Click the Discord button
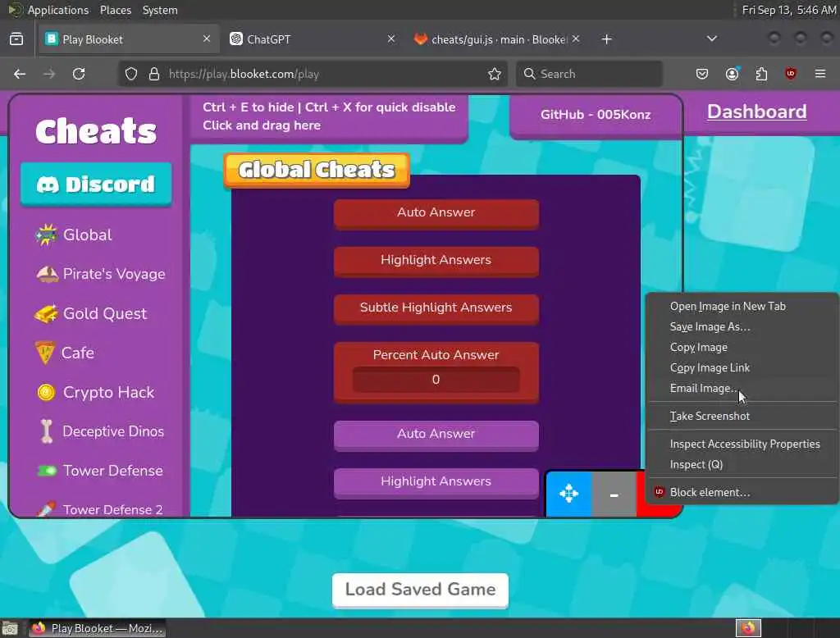This screenshot has height=638, width=840. point(96,185)
